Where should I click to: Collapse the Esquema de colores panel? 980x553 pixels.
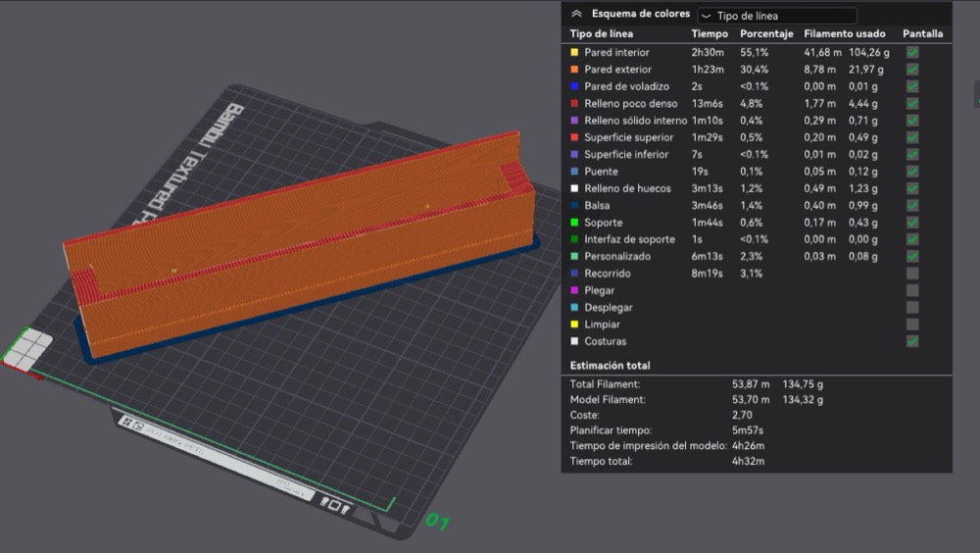click(x=576, y=14)
